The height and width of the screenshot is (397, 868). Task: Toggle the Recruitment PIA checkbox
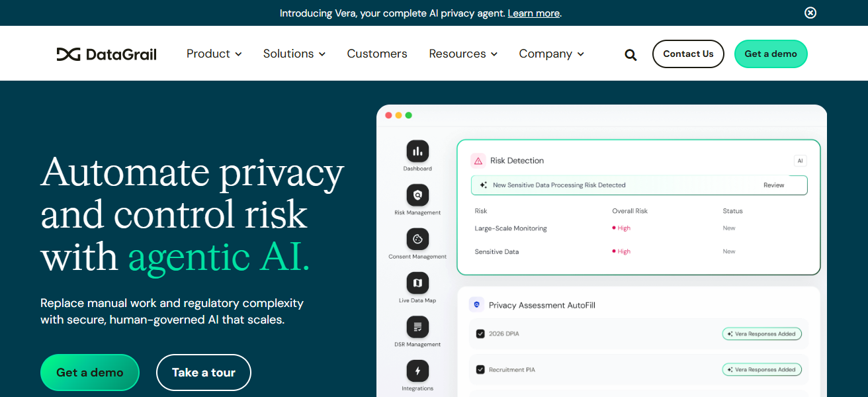[x=480, y=370]
